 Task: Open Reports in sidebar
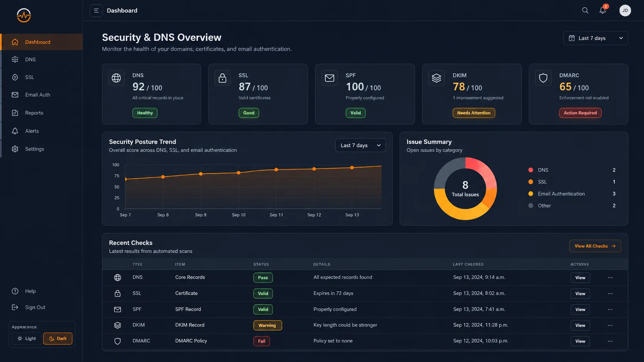[42, 113]
